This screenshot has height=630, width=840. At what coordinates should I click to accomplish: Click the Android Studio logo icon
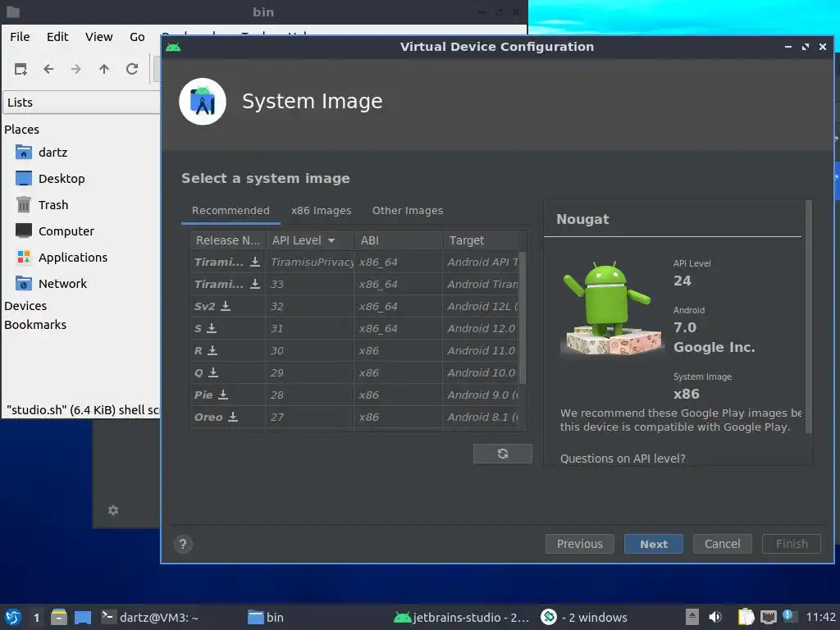click(x=203, y=101)
